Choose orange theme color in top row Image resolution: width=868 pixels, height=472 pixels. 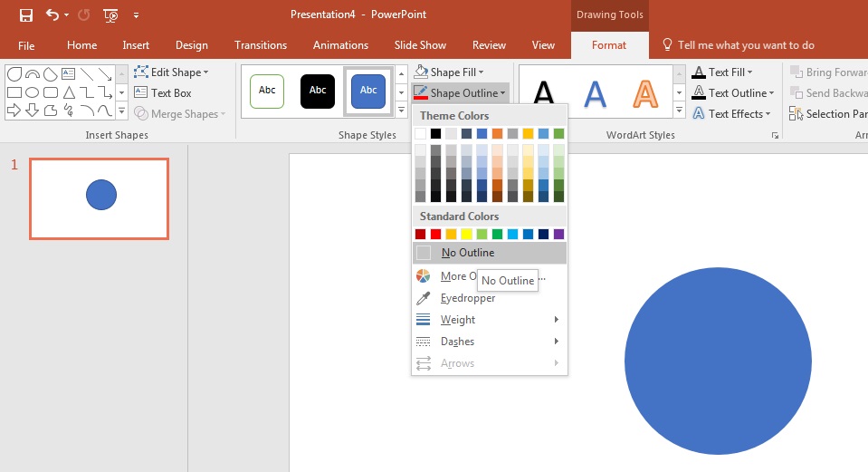[497, 133]
